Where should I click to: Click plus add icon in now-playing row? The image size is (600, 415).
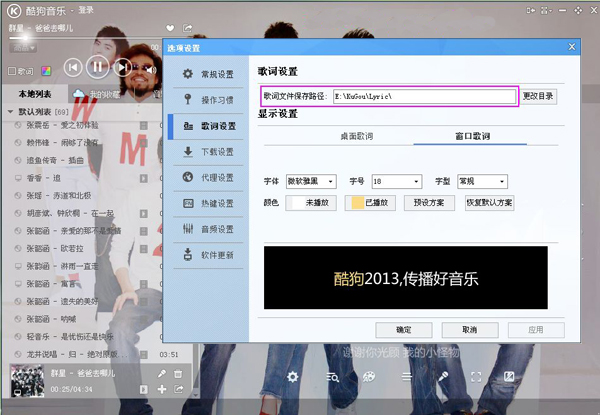162,389
